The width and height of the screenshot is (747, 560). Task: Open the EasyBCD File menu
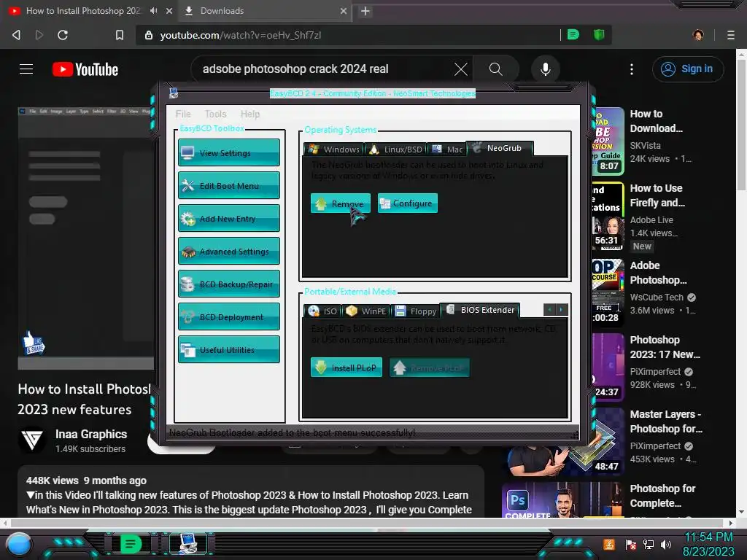[x=183, y=114]
